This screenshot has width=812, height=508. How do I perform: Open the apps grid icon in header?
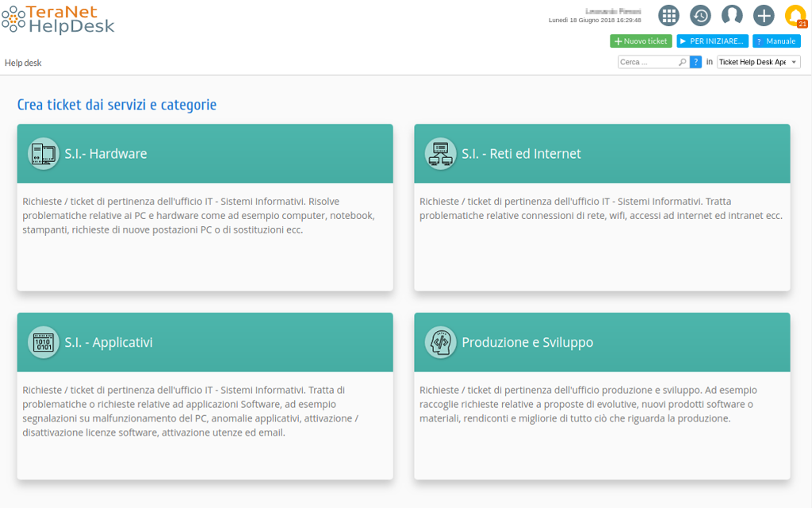point(668,15)
